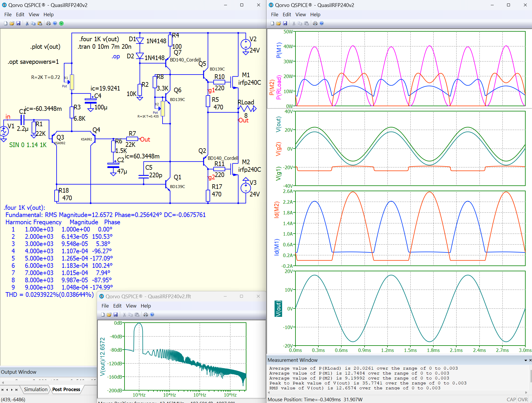Click Average value of P(M1) measurement line
This screenshot has height=403, width=532.
pos(359,373)
